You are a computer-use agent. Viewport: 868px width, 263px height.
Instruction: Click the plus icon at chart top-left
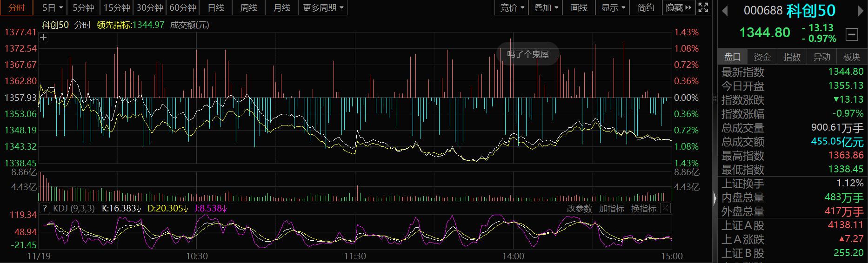point(43,38)
